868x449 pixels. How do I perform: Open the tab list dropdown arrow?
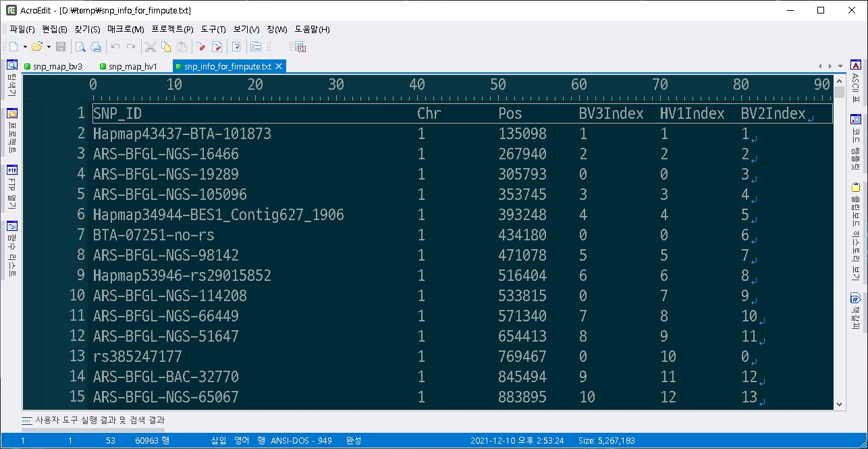840,66
